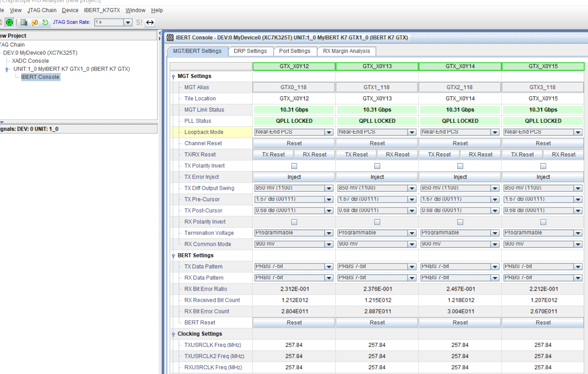Click the folder with red checkmark icon
Image resolution: width=588 pixels, height=374 pixels.
coord(35,22)
